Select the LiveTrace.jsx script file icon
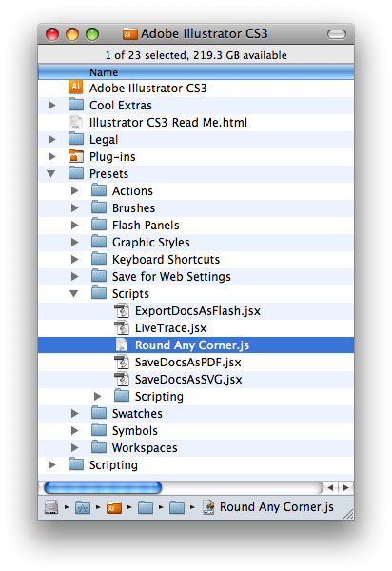Screen dimensions: 392x571 coord(122,327)
